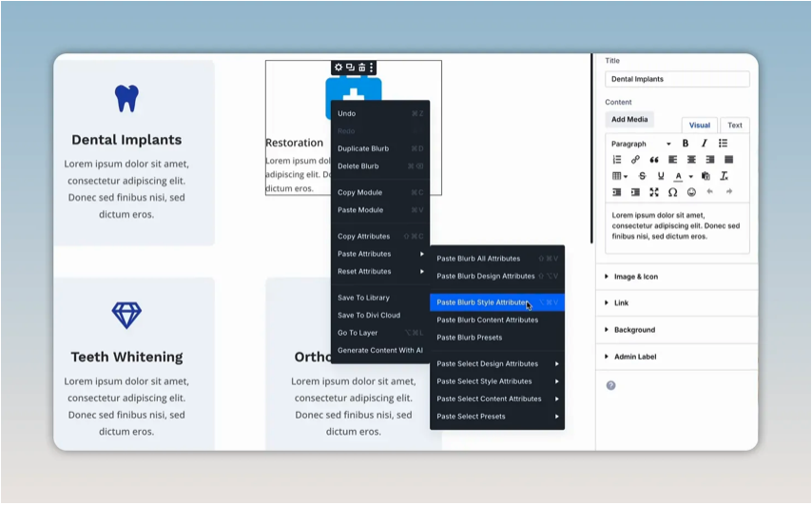This screenshot has height=505, width=812.
Task: Click the Add Media button
Action: 629,119
